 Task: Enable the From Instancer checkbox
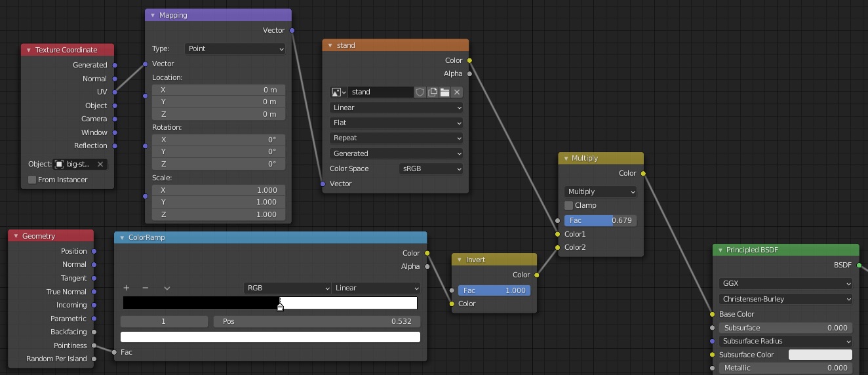[x=32, y=180]
